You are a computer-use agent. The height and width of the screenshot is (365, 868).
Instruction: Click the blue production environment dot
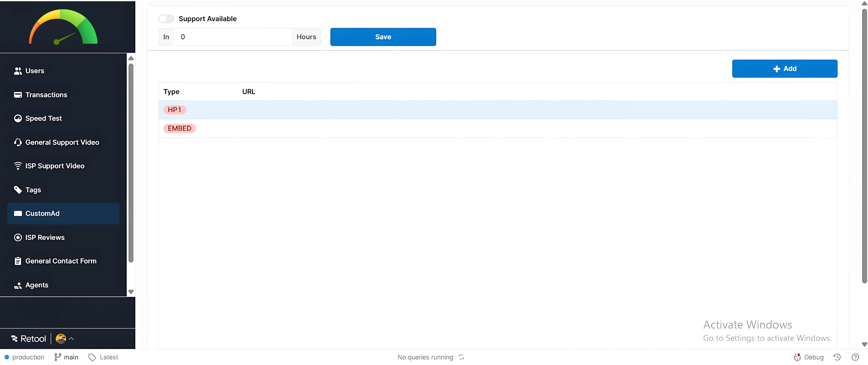pyautogui.click(x=7, y=357)
